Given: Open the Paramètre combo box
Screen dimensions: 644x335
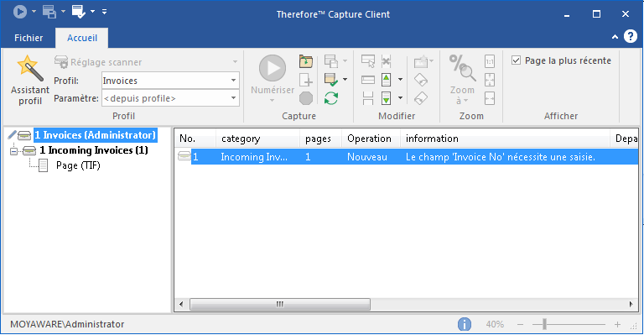Looking at the screenshot, I should 170,98.
